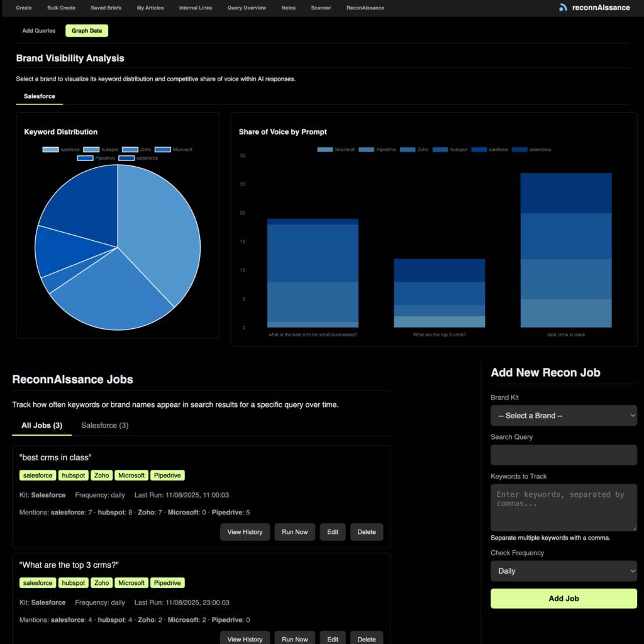
Task: Click the Add Job button
Action: click(x=563, y=599)
